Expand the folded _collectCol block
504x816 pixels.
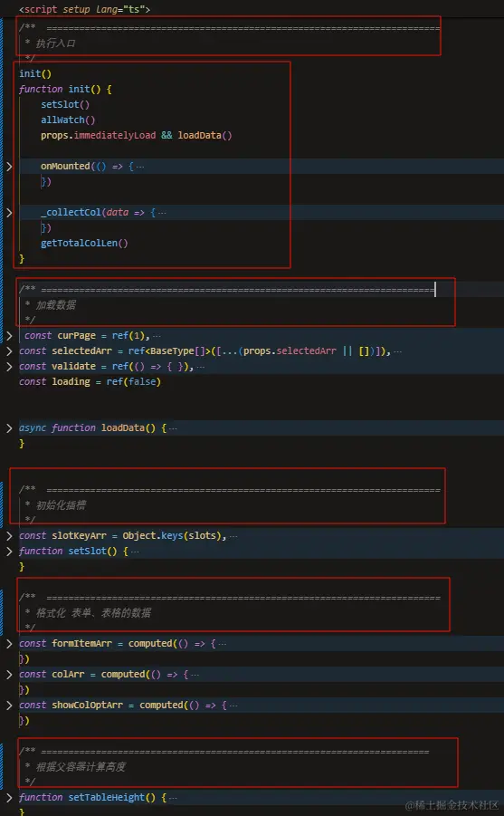(9, 213)
